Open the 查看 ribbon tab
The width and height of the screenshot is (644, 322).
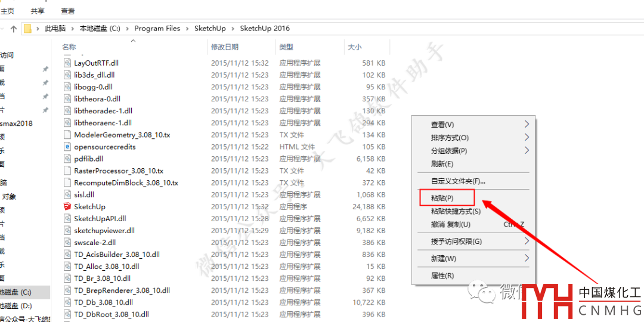(x=68, y=11)
